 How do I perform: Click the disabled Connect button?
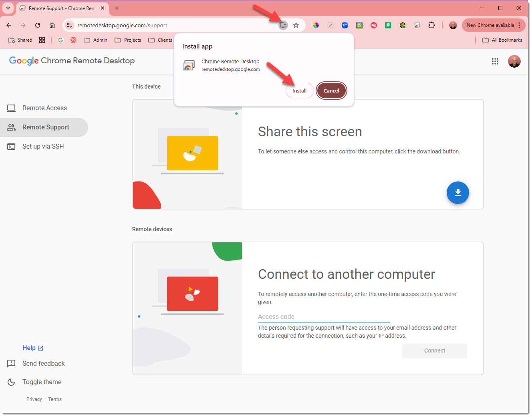click(x=435, y=351)
